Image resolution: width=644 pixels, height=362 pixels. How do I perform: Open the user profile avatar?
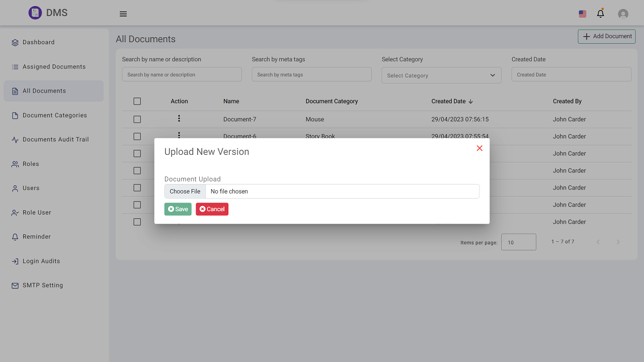[623, 14]
